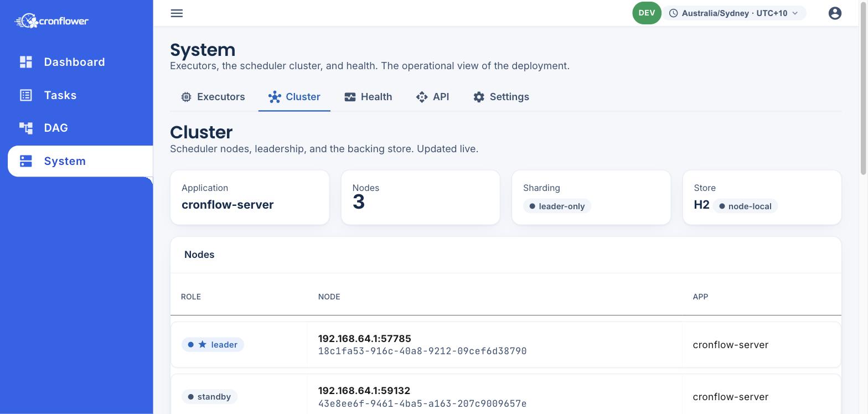Switch to the Cluster tab
This screenshot has height=414, width=868.
(x=294, y=97)
